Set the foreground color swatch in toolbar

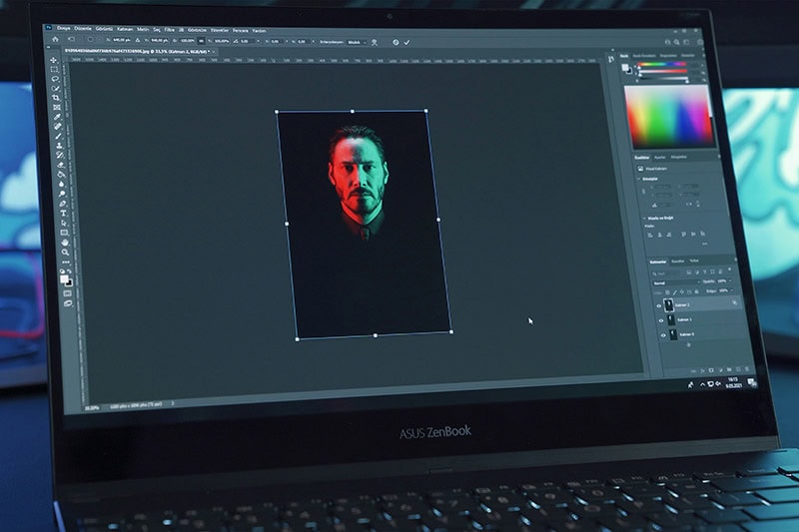(63, 278)
